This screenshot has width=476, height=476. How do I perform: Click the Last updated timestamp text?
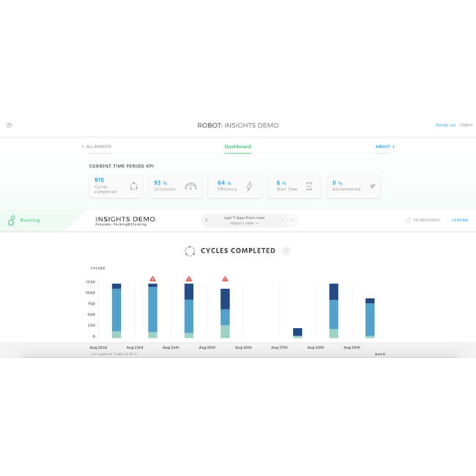coord(114,354)
